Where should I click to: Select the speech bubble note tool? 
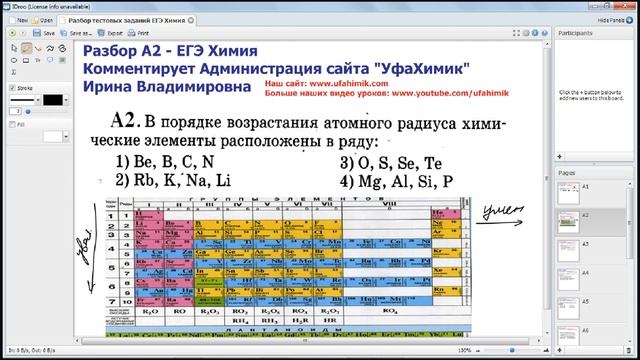[x=50, y=60]
